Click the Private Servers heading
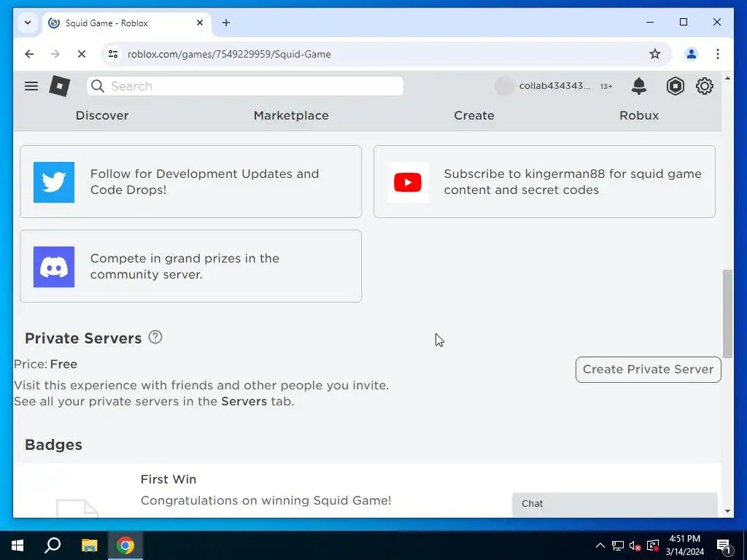The width and height of the screenshot is (747, 560). [x=83, y=338]
